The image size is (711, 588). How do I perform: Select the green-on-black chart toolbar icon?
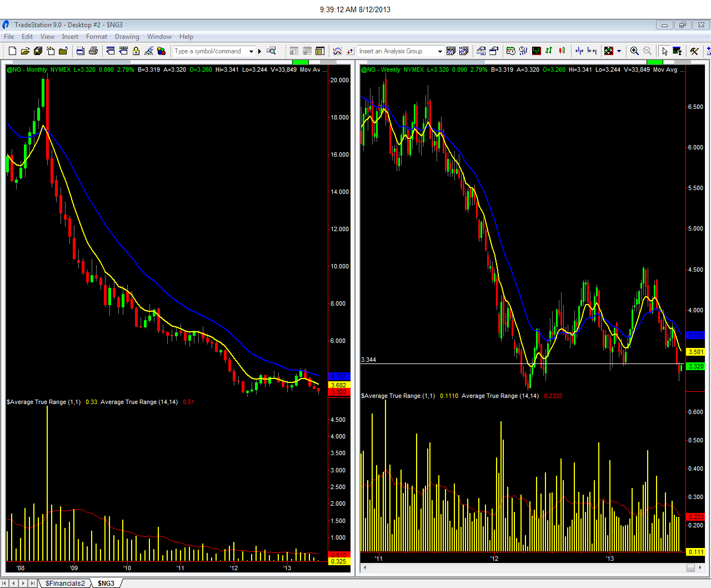tap(536, 51)
